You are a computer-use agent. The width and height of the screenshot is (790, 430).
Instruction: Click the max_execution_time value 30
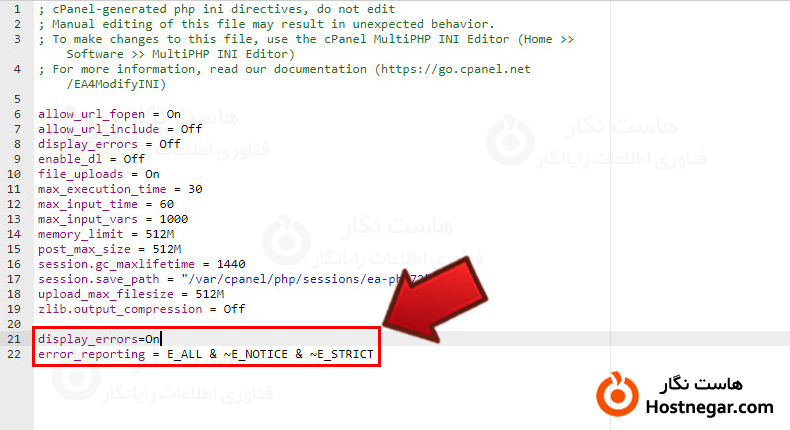[x=195, y=190]
